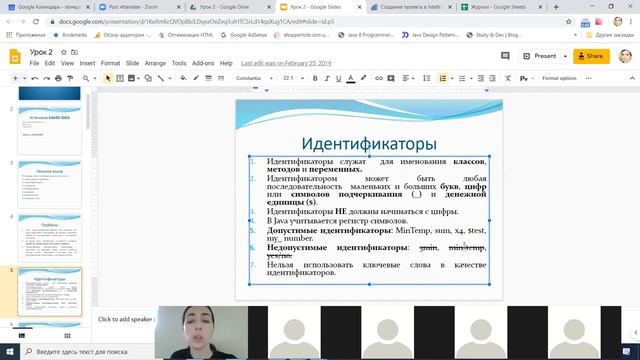The height and width of the screenshot is (360, 640).
Task: Choose the select arrow cursor tool
Action: coord(108,78)
